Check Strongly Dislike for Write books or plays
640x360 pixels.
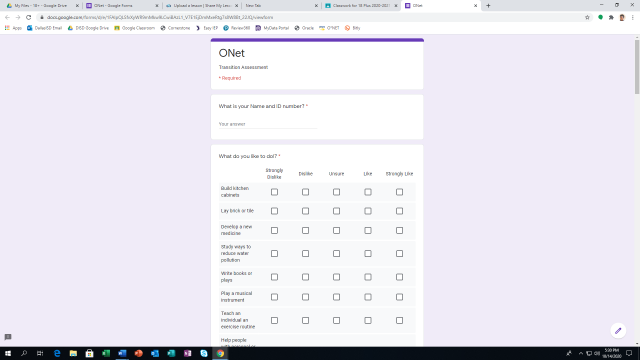pos(274,277)
